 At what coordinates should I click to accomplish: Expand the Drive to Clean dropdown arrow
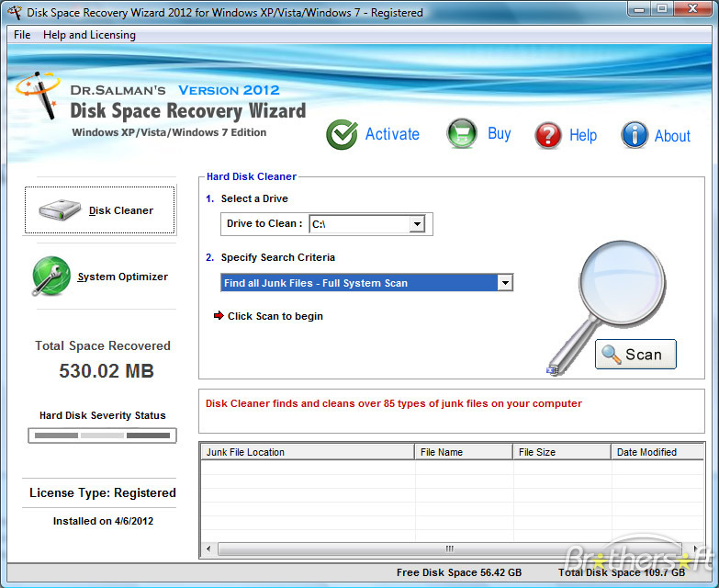[417, 224]
